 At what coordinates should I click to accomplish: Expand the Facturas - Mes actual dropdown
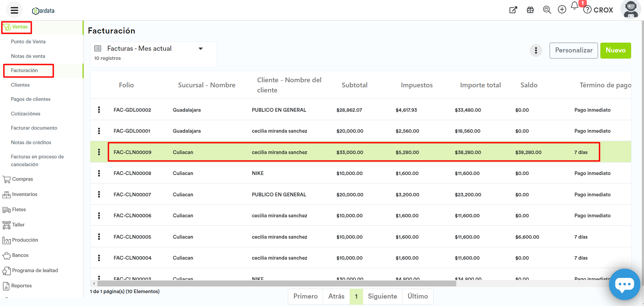pyautogui.click(x=201, y=49)
